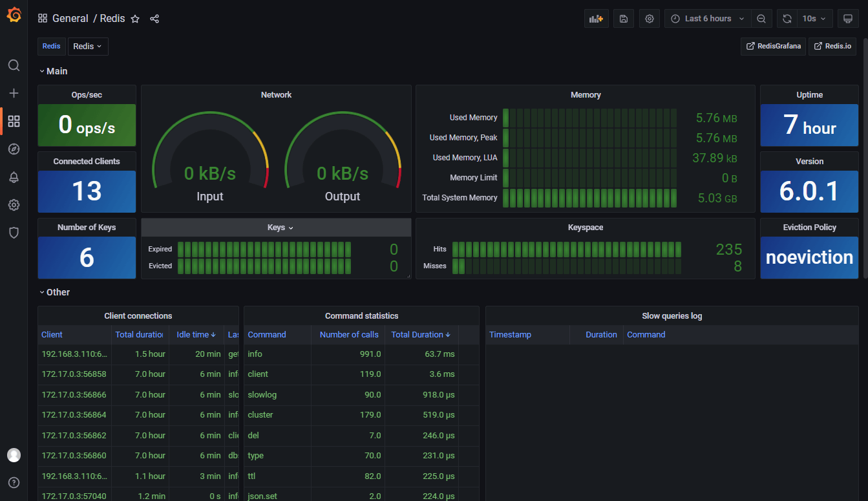Image resolution: width=868 pixels, height=501 pixels.
Task: Cycle view mode with monitor icon
Action: 848,19
